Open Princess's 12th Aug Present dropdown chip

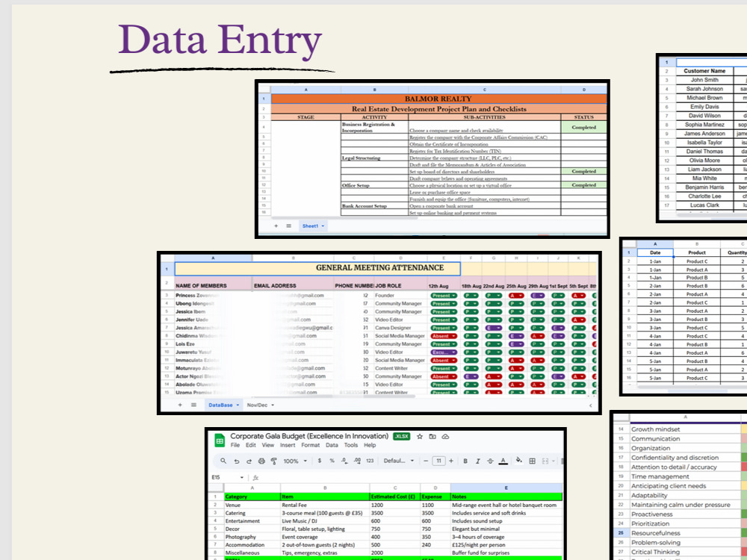(444, 295)
